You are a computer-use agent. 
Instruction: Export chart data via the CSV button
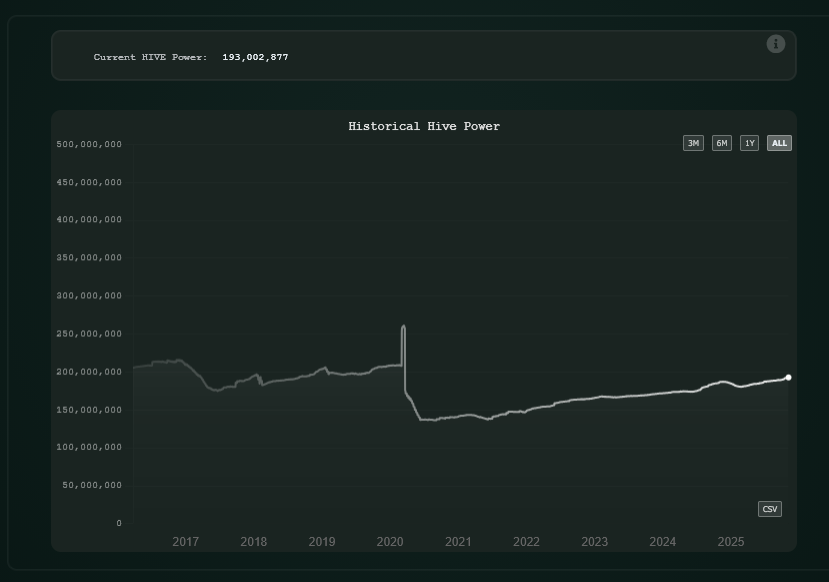click(x=769, y=509)
